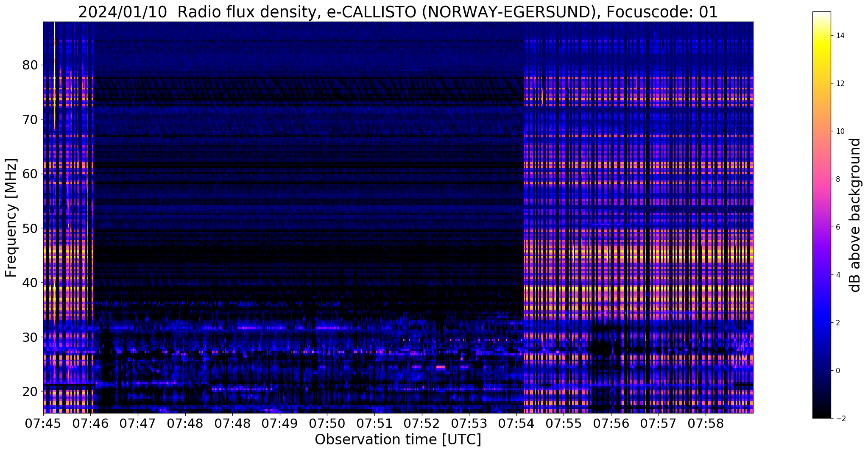Click the 'Observation time [UTC]' x-axis label
Image resolution: width=868 pixels, height=452 pixels.
click(x=398, y=440)
